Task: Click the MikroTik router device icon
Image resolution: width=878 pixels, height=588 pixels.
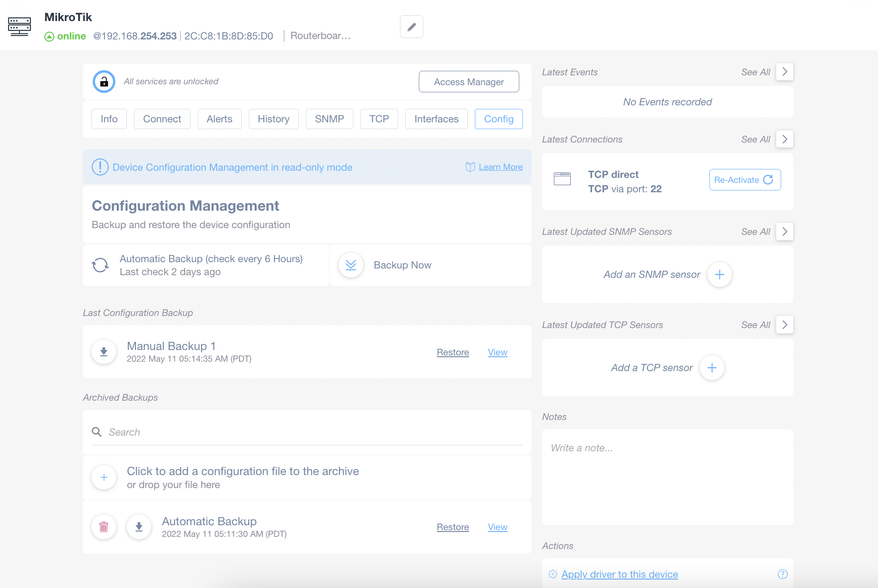Action: pyautogui.click(x=19, y=26)
